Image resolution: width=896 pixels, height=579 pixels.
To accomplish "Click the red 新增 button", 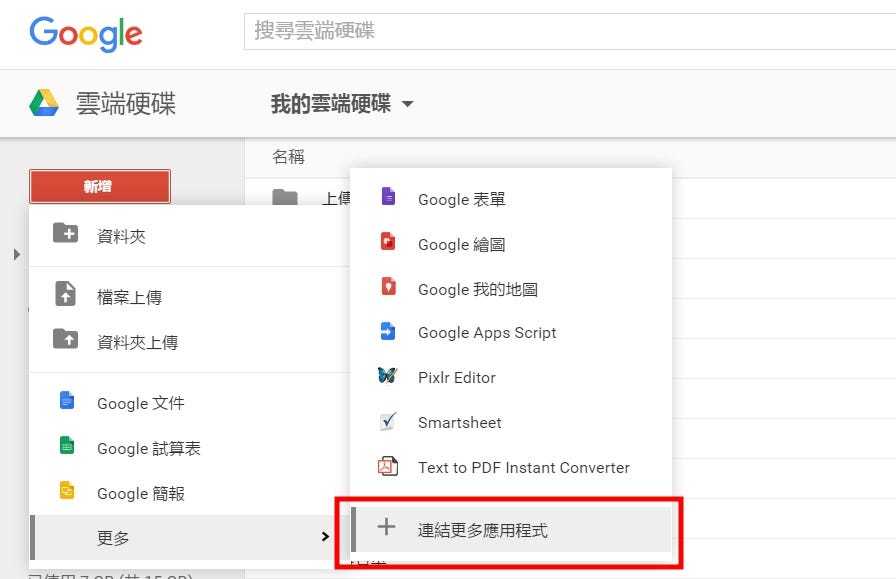I will [x=100, y=186].
